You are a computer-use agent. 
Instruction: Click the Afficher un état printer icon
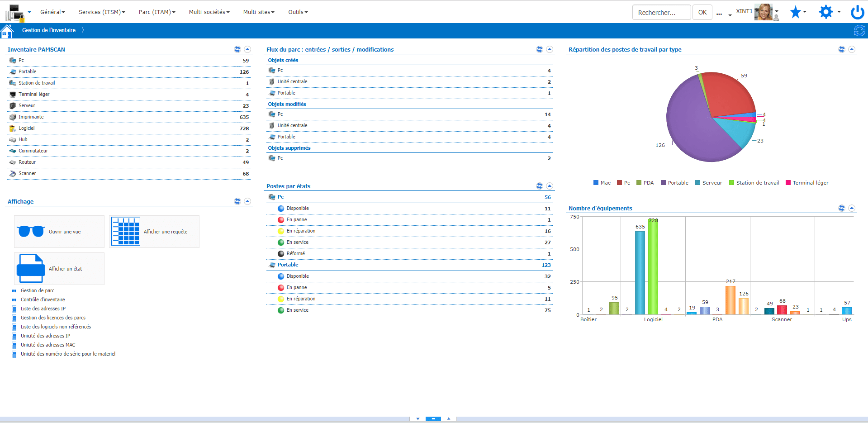[x=31, y=268]
